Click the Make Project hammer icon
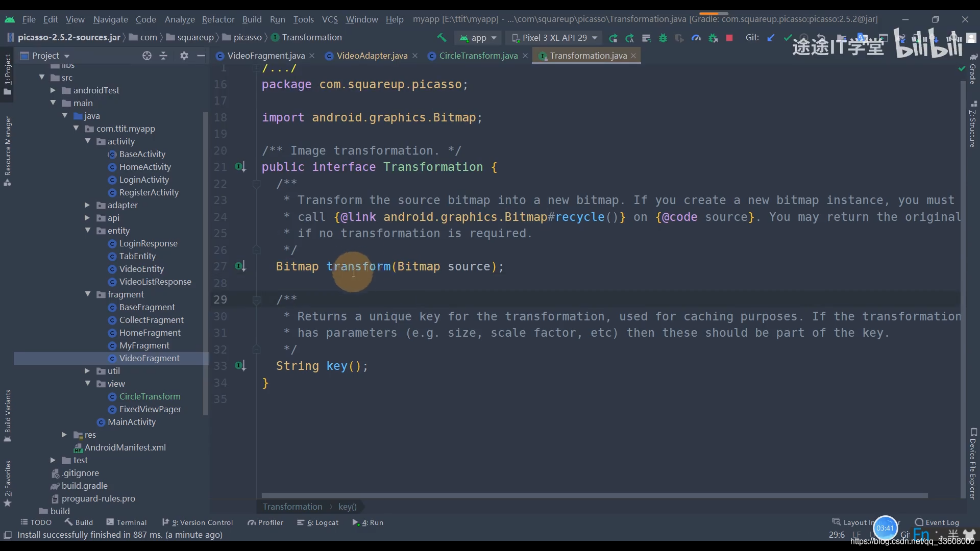This screenshot has height=551, width=980. click(x=442, y=38)
